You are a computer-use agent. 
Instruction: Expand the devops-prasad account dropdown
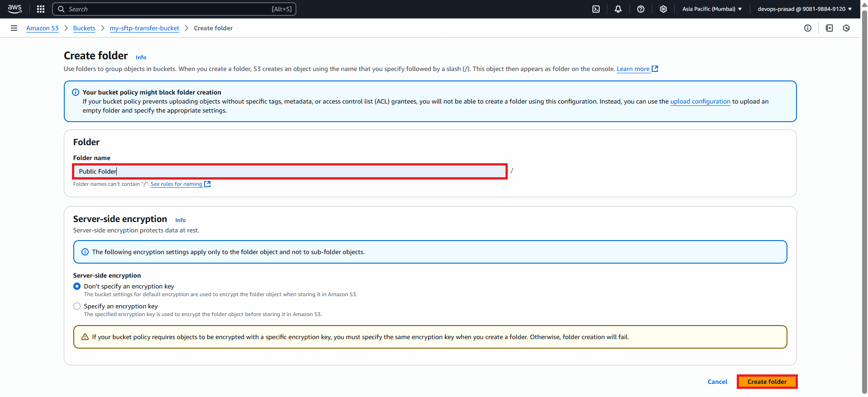(804, 9)
